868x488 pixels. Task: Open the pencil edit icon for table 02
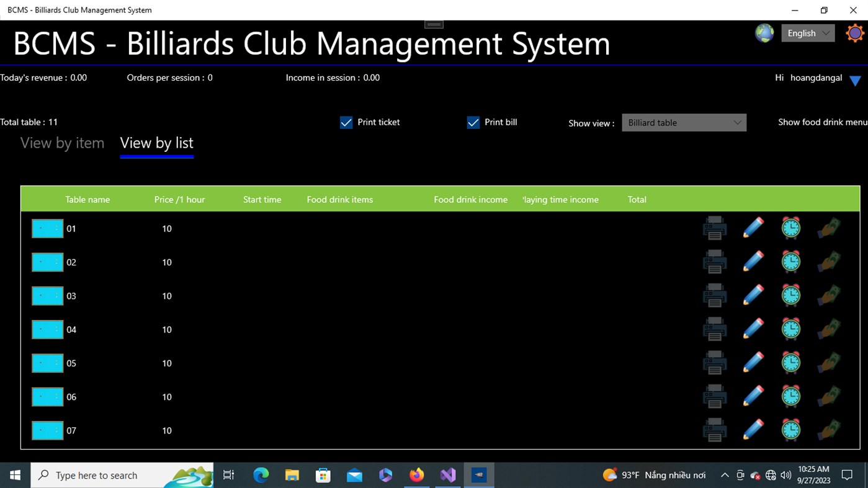point(753,261)
